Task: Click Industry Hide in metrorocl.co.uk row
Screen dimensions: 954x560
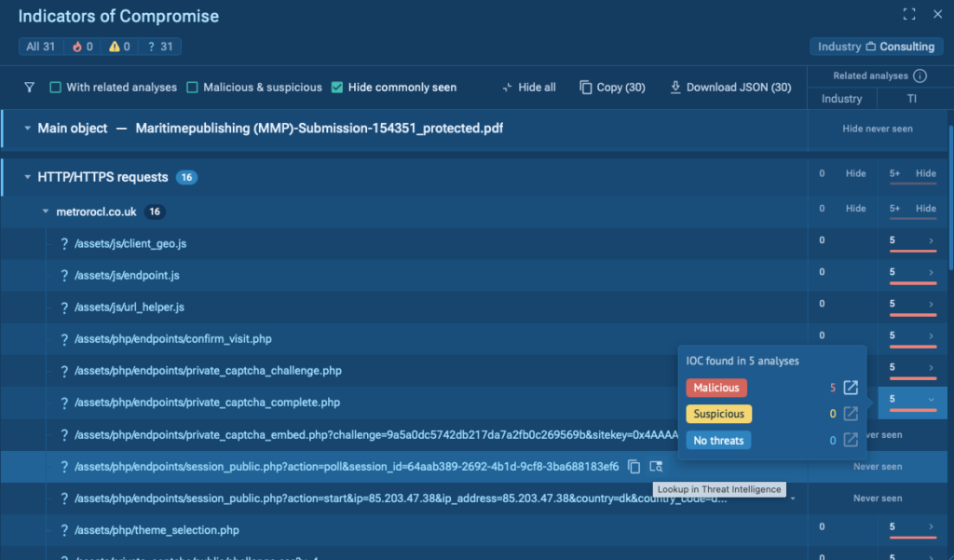Action: pos(855,208)
